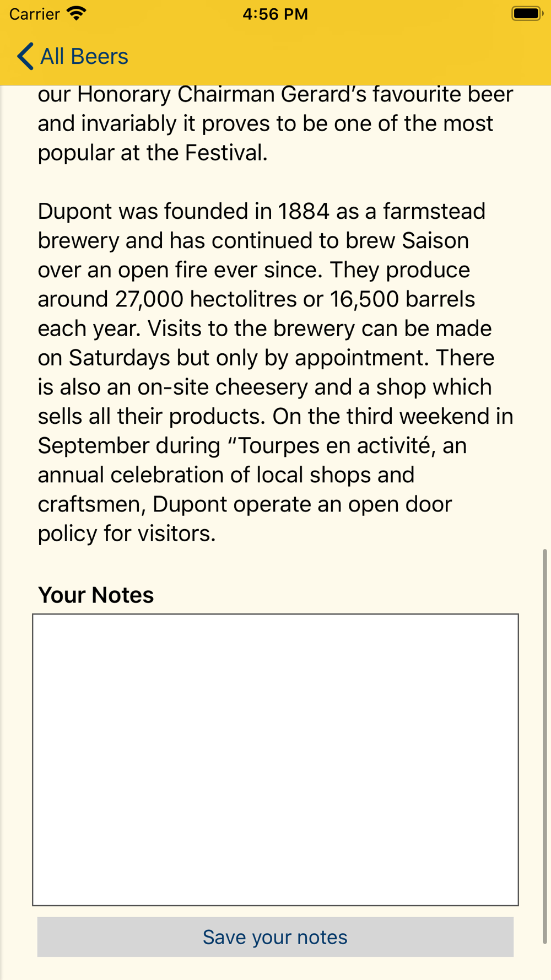551x980 pixels.
Task: Click the vertical scrollbar handle
Action: click(x=544, y=747)
